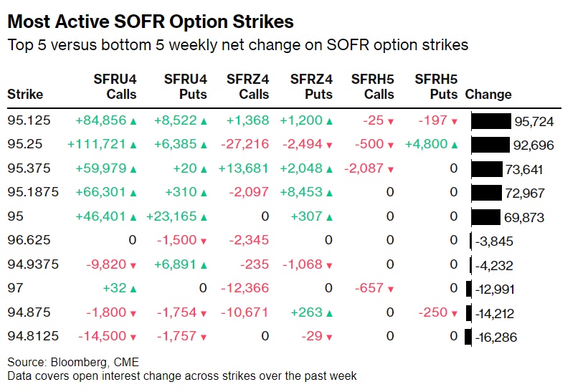Click red down arrow beside -14,500
588x392 pixels.
[133, 338]
